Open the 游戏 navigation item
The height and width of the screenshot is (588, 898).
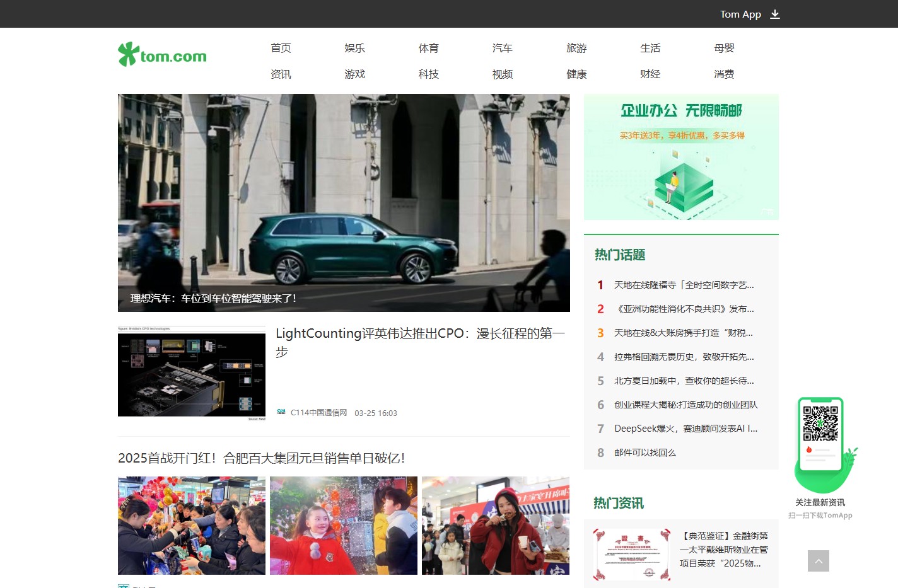(x=354, y=74)
